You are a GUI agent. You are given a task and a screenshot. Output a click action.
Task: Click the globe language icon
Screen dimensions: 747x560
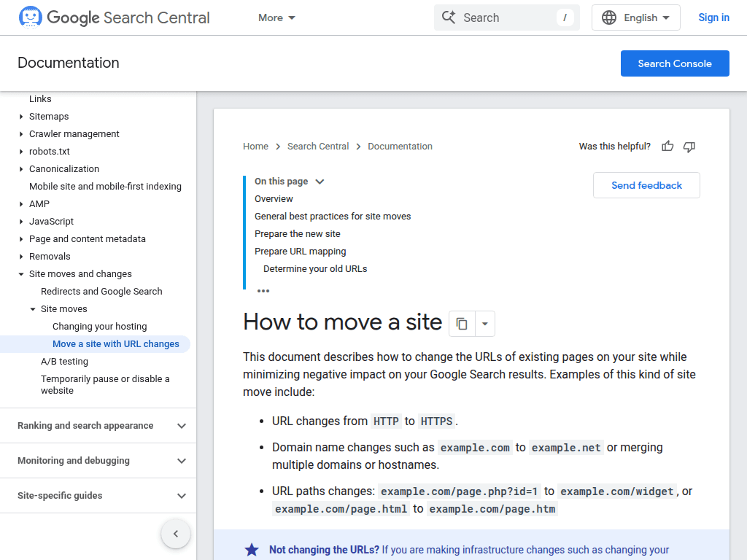point(609,17)
